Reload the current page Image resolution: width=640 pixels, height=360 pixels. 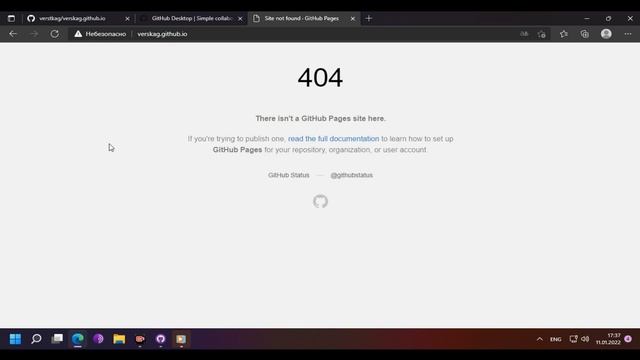pos(54,34)
